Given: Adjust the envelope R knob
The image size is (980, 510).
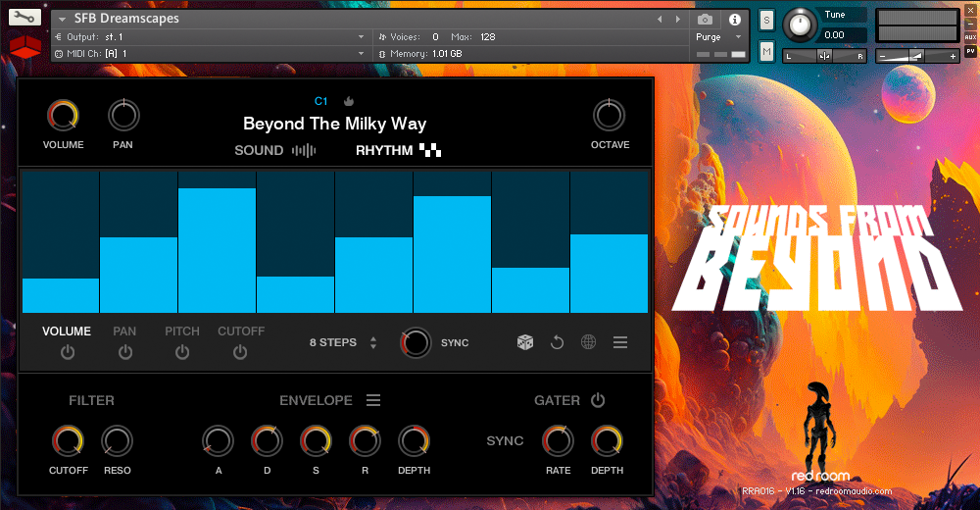Looking at the screenshot, I should (x=365, y=440).
